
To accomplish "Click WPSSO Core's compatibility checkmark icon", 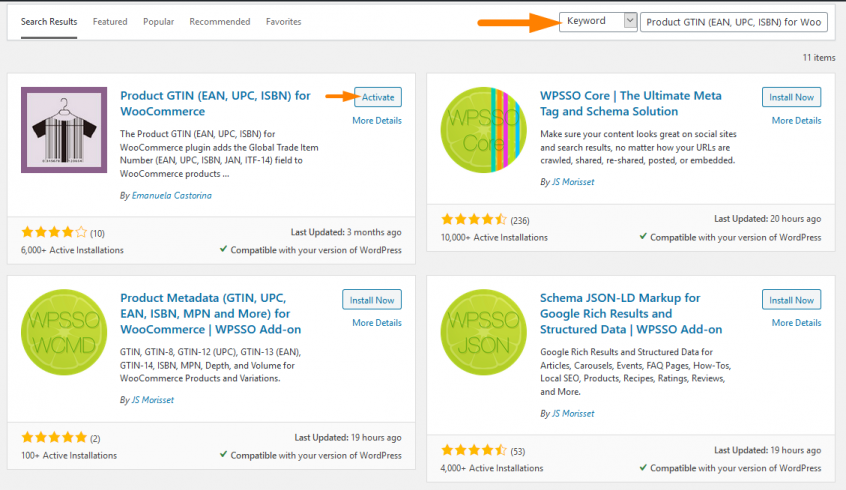I will click(x=643, y=236).
